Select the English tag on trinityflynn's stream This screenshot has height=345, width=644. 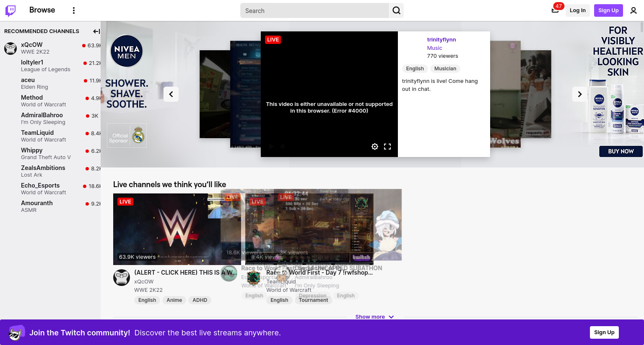[x=415, y=69]
